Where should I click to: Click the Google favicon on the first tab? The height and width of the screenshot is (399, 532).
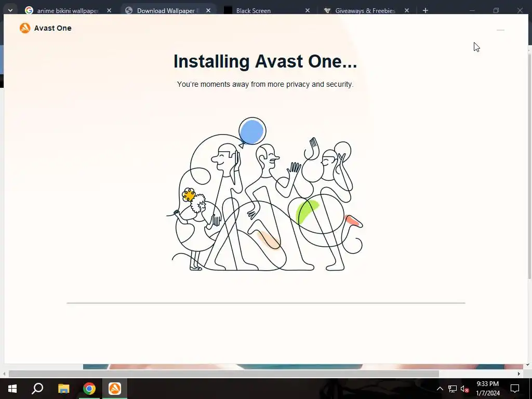point(29,10)
